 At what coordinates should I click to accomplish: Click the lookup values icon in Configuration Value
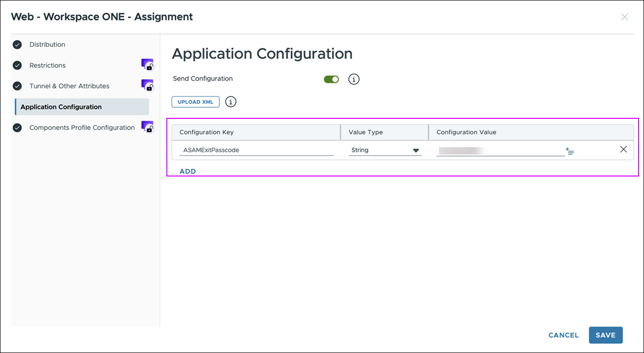[570, 151]
